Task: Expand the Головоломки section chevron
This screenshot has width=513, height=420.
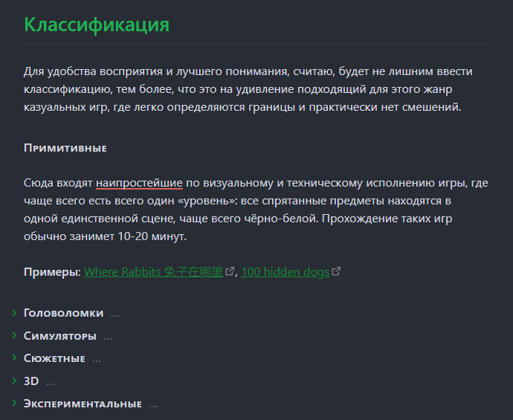Action: (14, 313)
